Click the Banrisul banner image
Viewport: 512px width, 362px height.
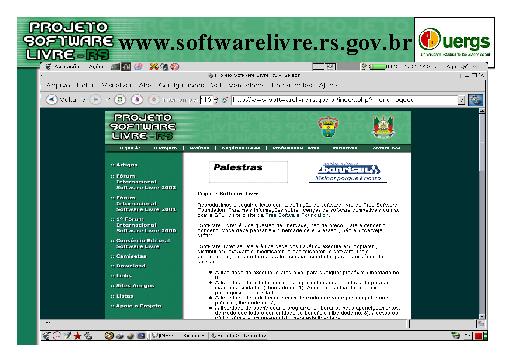[348, 172]
